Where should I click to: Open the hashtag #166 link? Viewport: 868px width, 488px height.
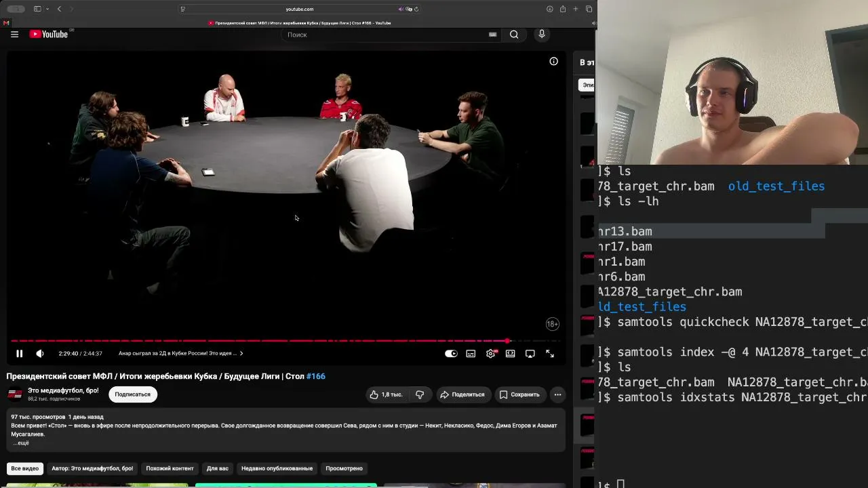(316, 376)
